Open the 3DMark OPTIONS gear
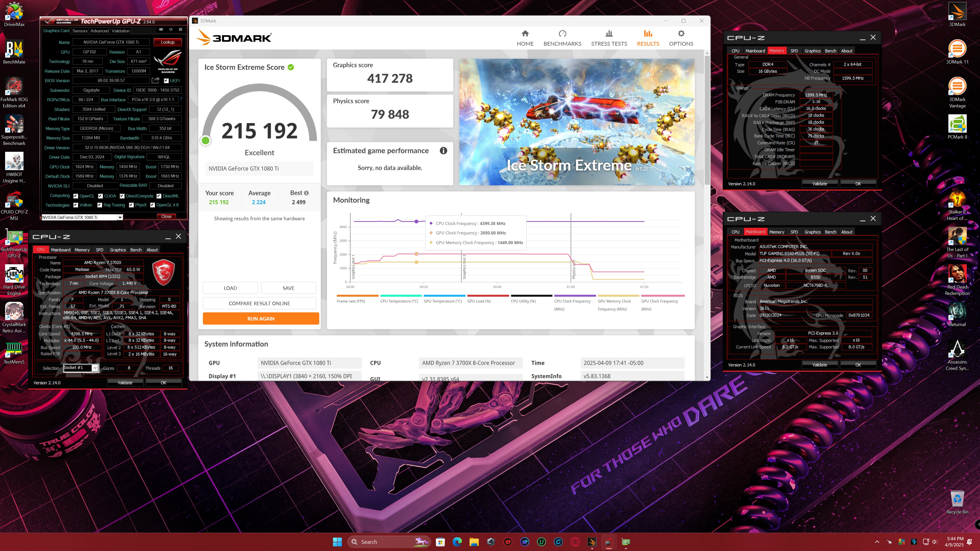980x551 pixels. tap(681, 33)
